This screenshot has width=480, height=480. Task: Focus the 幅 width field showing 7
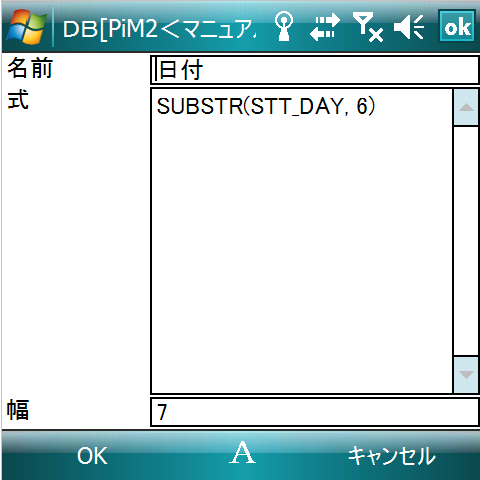[x=315, y=412]
